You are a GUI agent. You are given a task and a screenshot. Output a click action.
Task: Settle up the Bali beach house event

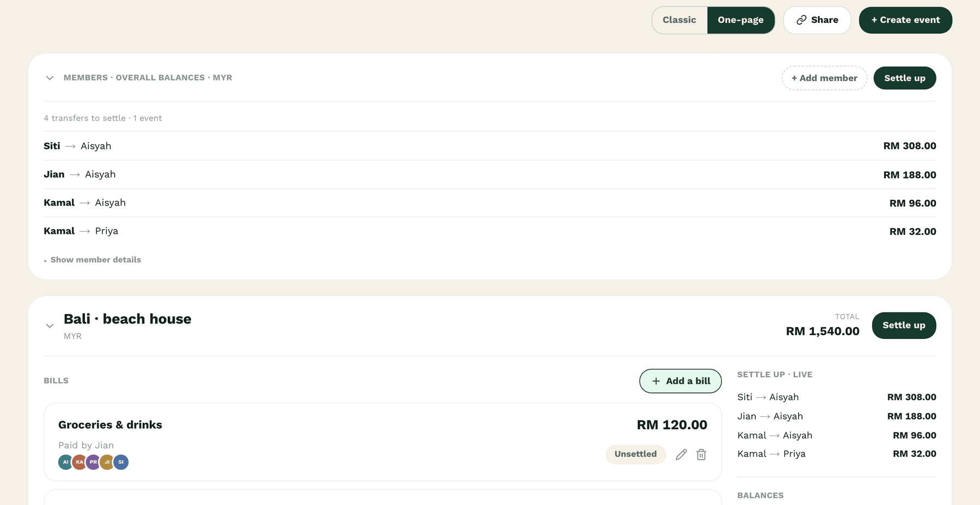[904, 325]
